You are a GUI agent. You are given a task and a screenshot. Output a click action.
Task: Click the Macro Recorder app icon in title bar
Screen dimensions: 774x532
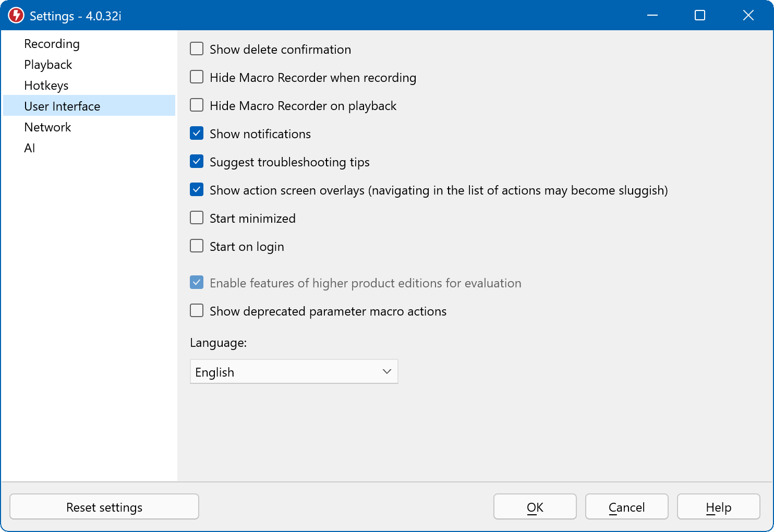[x=16, y=16]
